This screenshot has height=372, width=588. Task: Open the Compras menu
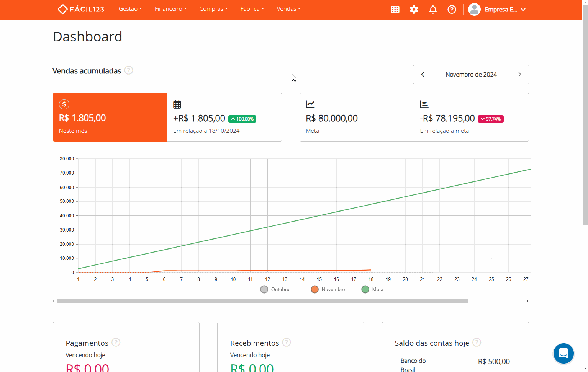[213, 9]
